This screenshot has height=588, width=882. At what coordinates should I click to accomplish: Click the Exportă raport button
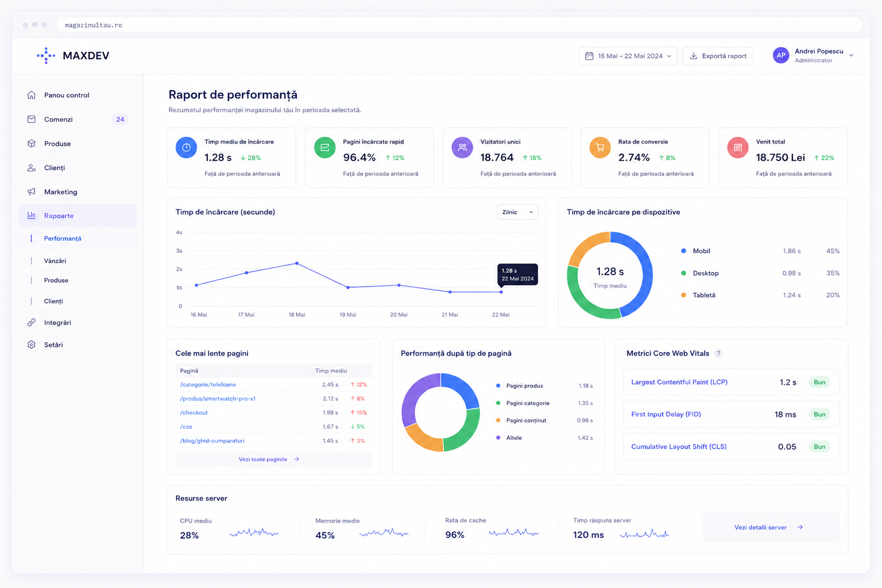point(718,56)
